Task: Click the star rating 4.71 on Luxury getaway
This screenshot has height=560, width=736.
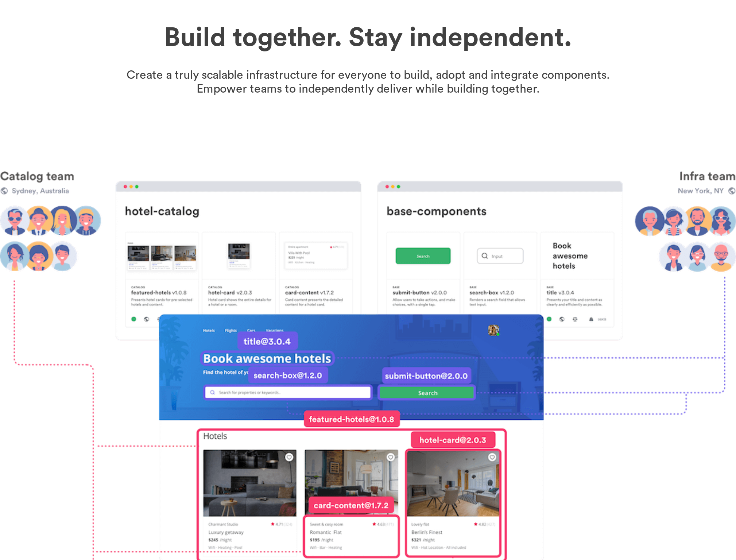Action: pyautogui.click(x=281, y=524)
